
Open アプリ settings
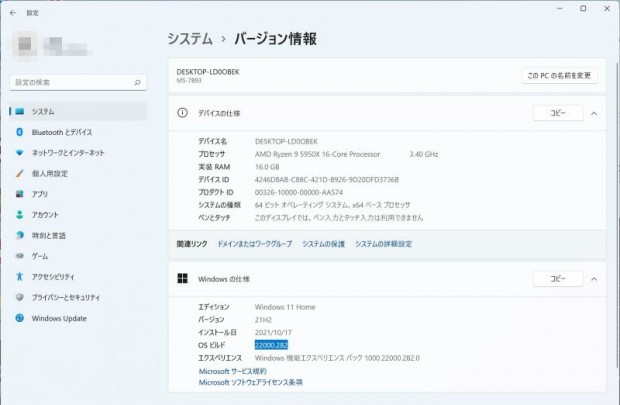pos(78,194)
